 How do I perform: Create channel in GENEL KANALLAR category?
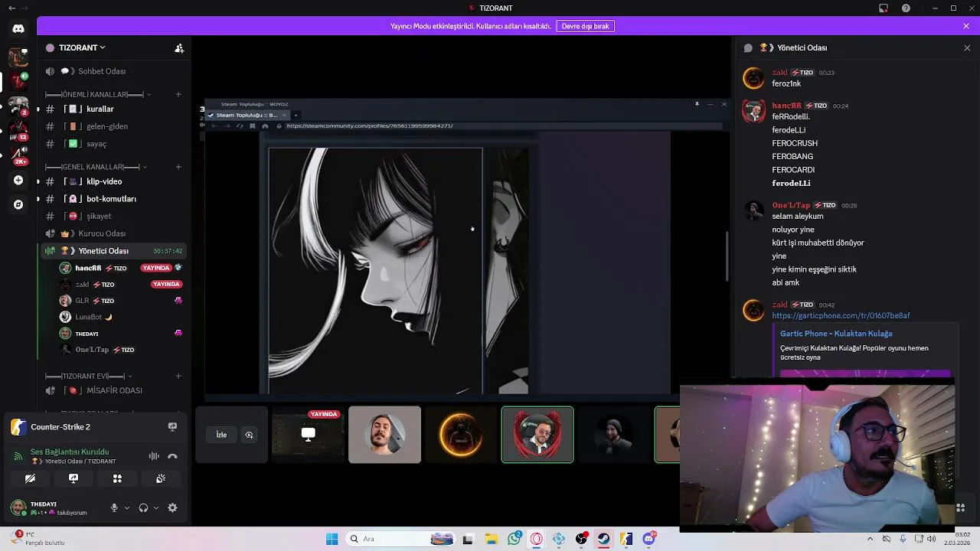[x=178, y=167]
